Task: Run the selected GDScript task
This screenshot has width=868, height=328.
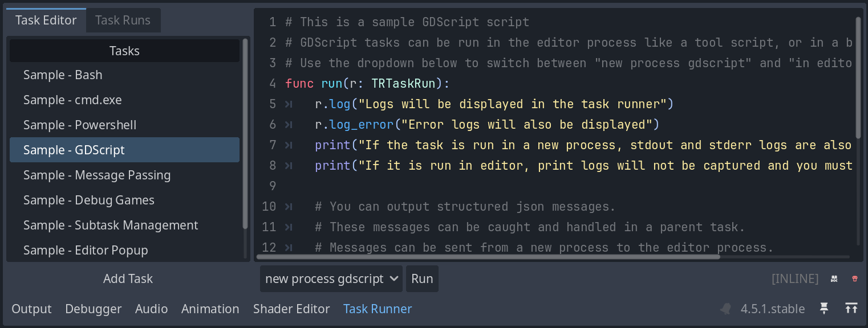Action: coord(422,278)
